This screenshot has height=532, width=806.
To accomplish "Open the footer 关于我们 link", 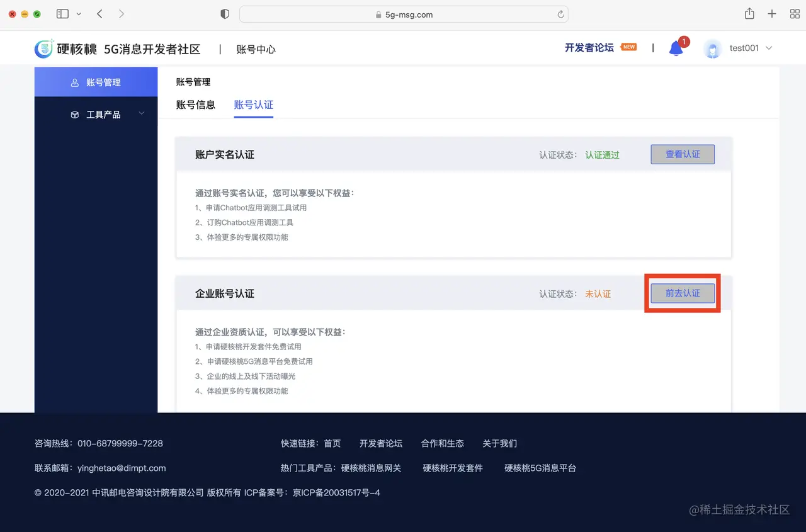I will pos(500,443).
